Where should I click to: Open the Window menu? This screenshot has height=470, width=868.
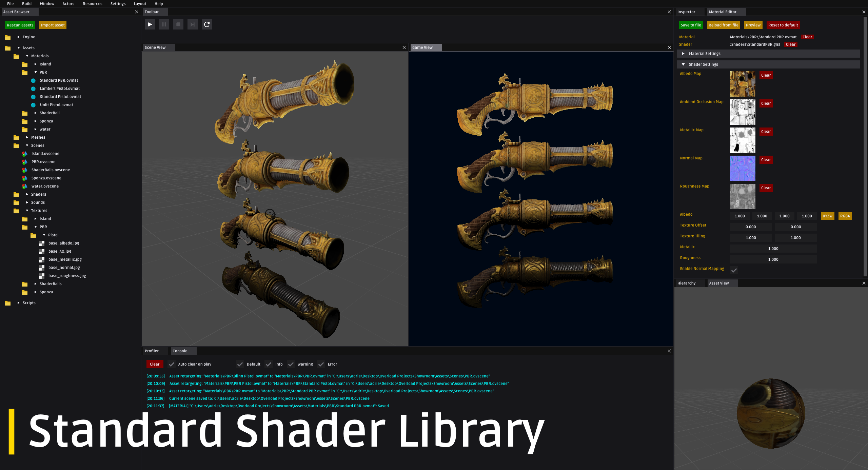46,3
